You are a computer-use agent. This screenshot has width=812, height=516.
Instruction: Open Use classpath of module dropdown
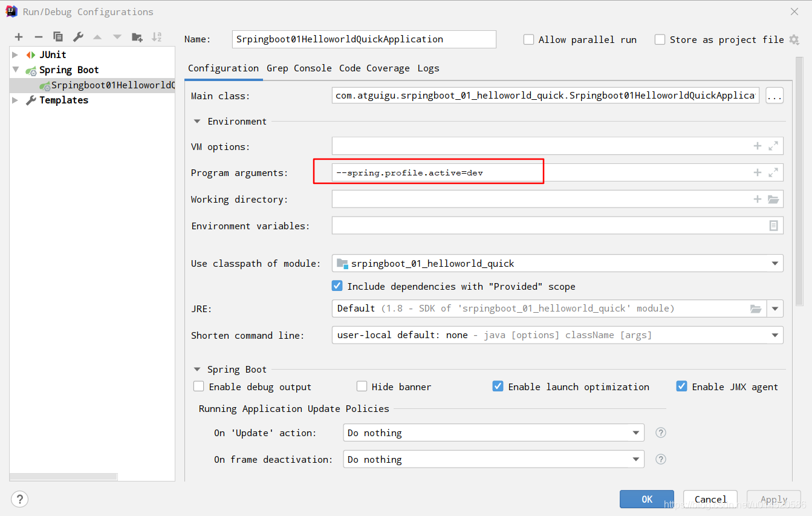(775, 263)
